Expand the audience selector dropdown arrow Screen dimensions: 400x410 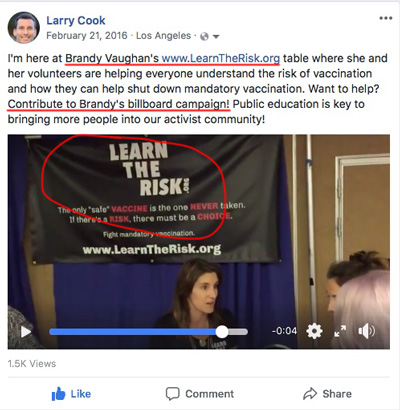(x=216, y=36)
